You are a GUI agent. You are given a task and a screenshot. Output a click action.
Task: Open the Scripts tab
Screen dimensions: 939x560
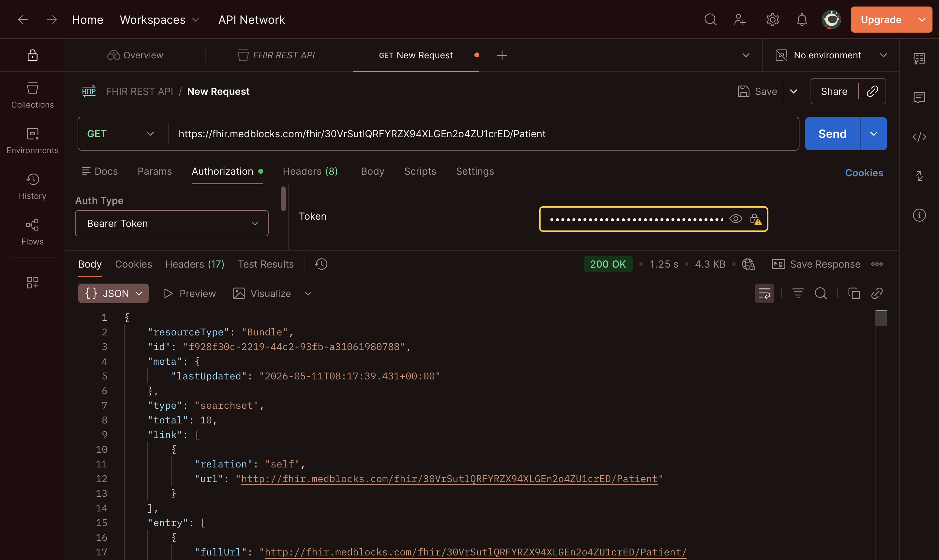tap(420, 171)
